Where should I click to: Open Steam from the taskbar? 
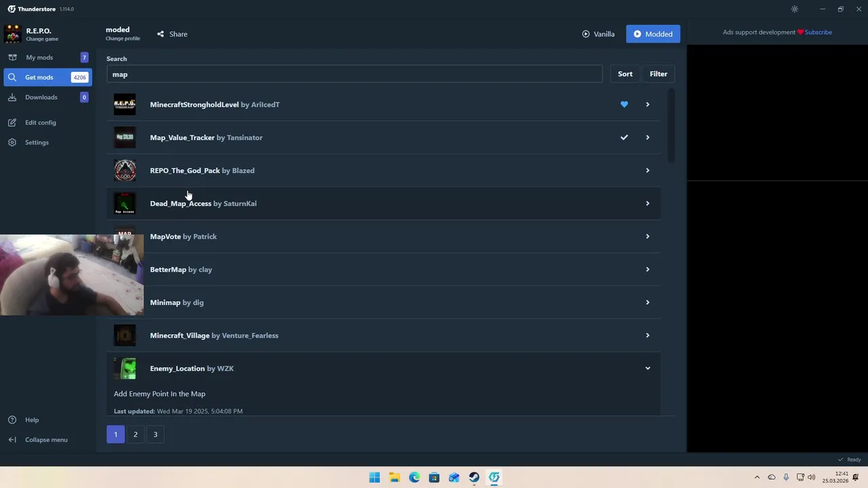(x=474, y=477)
